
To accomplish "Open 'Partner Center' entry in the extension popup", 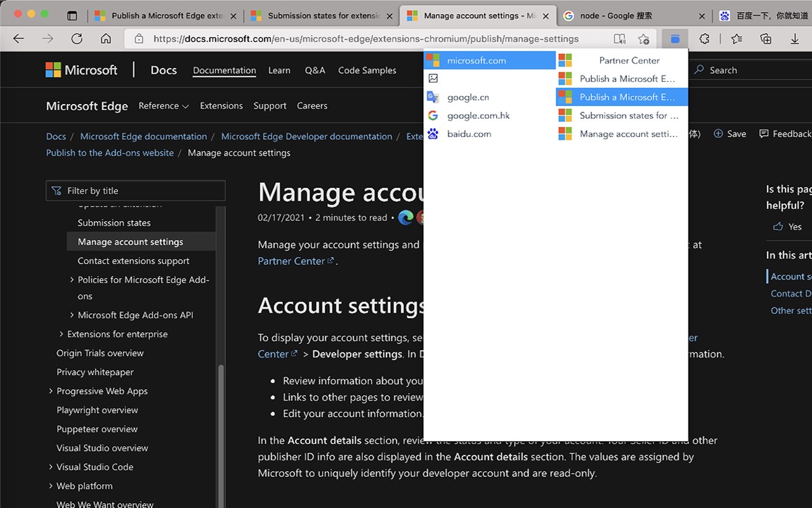I will 622,60.
